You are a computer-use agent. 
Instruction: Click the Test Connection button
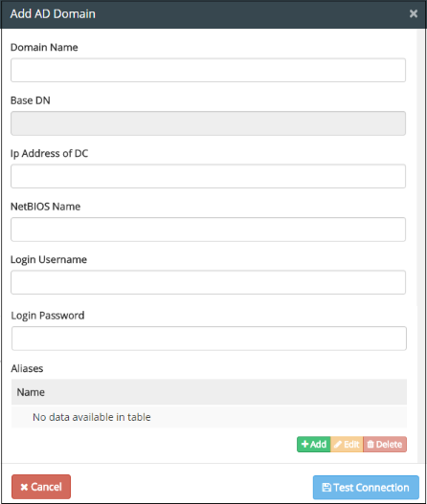(x=366, y=488)
